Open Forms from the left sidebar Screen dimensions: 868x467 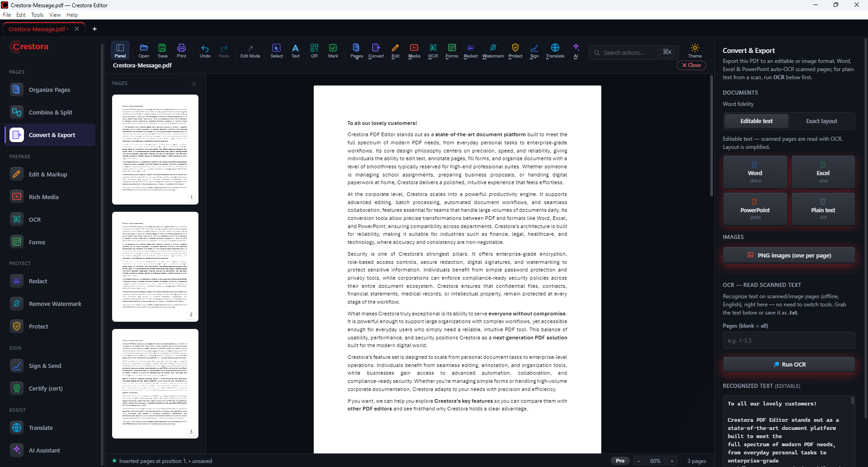click(50, 242)
